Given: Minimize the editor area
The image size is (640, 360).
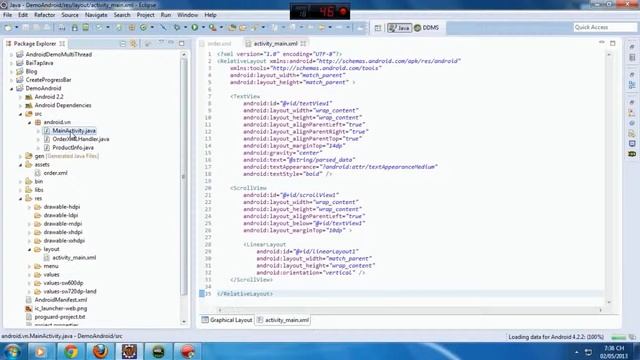Looking at the screenshot, I should 602,43.
